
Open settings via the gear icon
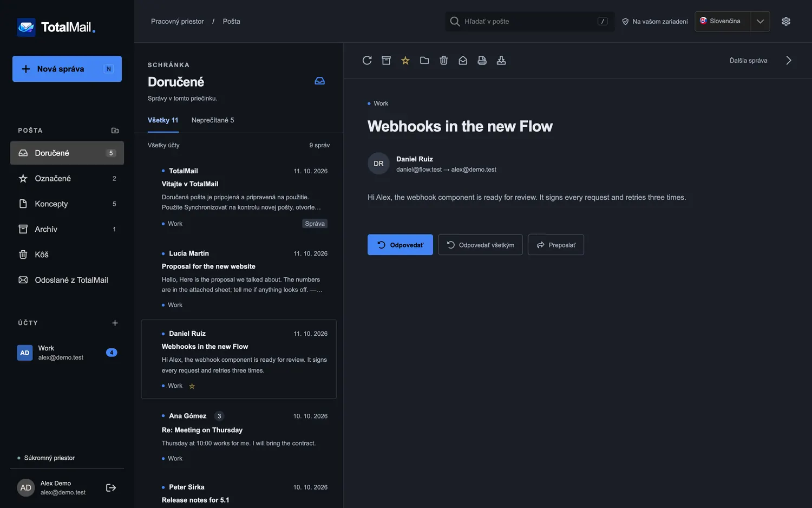point(786,22)
